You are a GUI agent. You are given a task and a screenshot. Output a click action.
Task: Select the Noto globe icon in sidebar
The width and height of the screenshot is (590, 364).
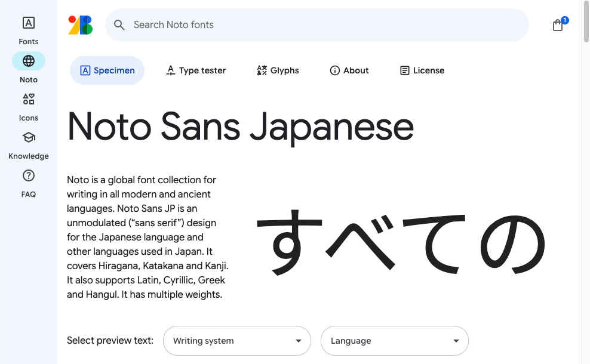29,61
